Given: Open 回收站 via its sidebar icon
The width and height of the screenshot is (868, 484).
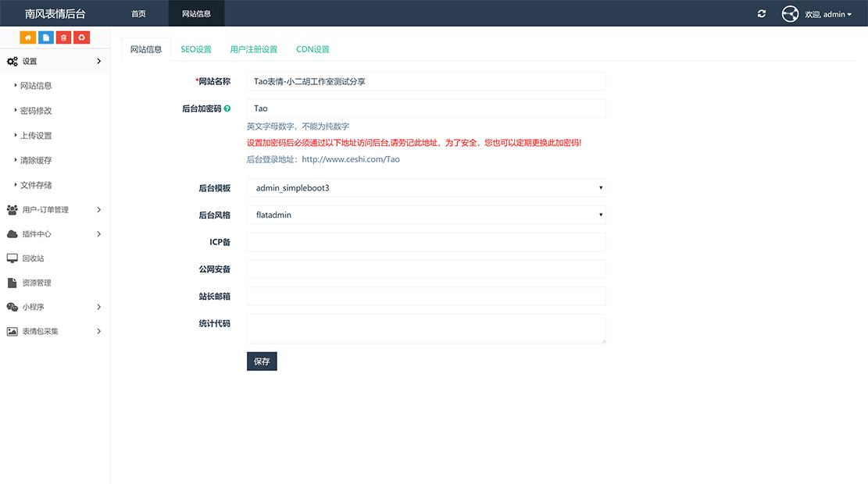Looking at the screenshot, I should [11, 258].
